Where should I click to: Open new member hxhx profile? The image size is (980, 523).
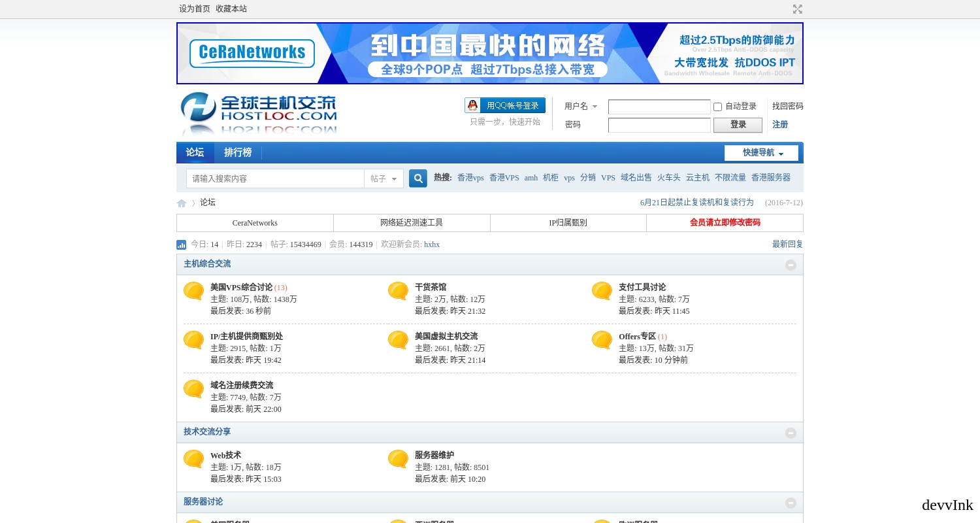[x=432, y=245]
